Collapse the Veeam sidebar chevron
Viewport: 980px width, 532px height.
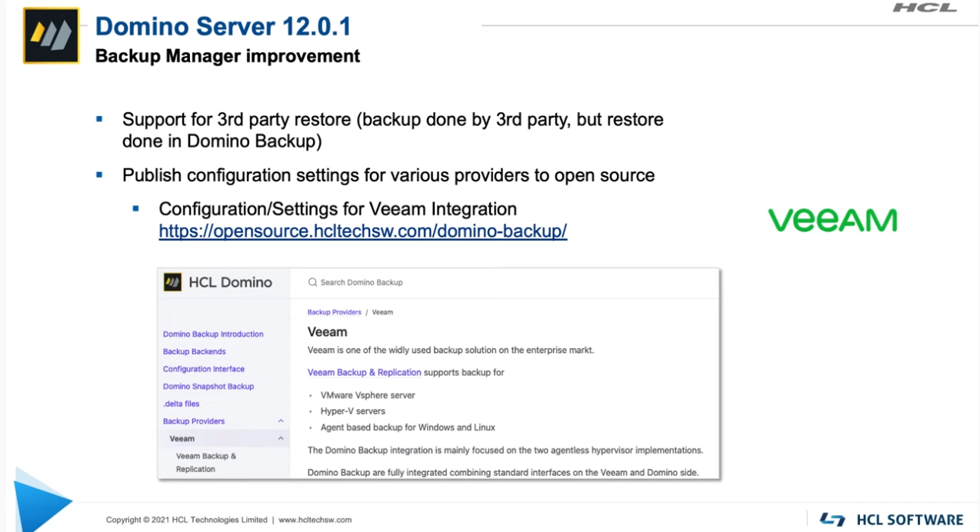(281, 439)
